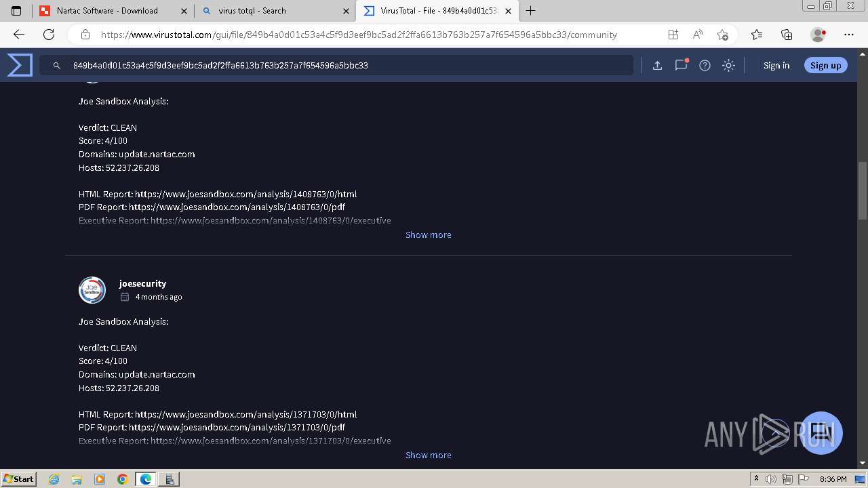Open Executive report link for analysis 1408763
868x488 pixels.
point(271,220)
